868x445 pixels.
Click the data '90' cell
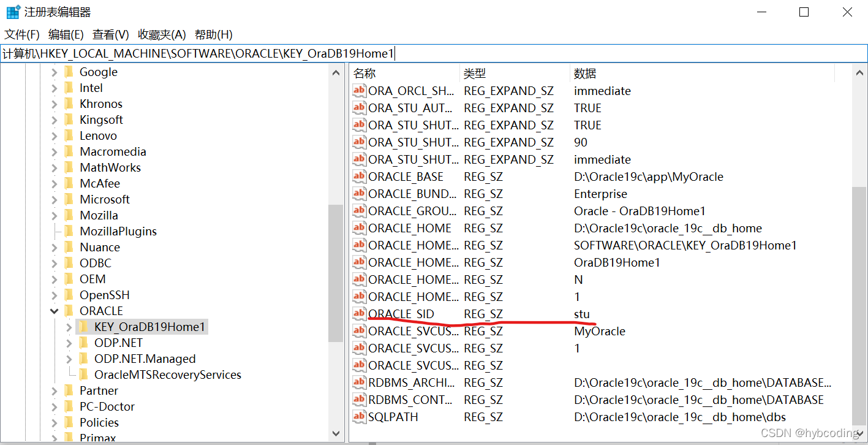(x=581, y=142)
